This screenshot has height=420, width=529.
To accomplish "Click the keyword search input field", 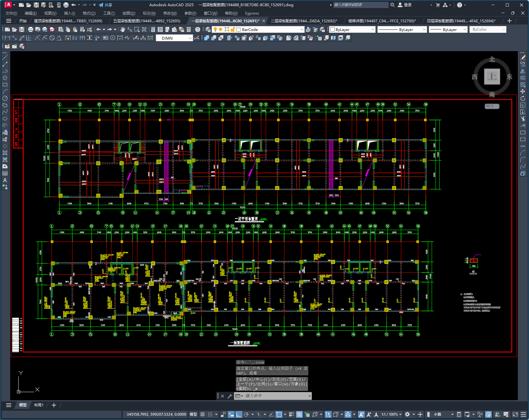I will pos(361,5).
